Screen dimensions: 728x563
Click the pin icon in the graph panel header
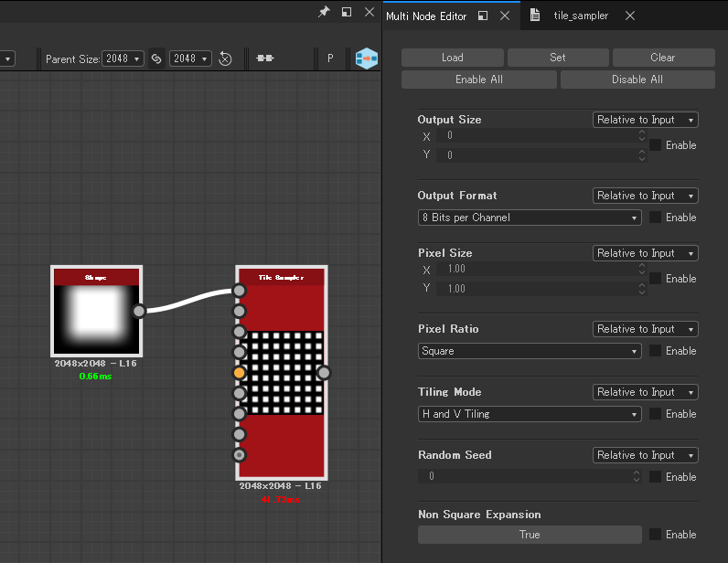(324, 12)
